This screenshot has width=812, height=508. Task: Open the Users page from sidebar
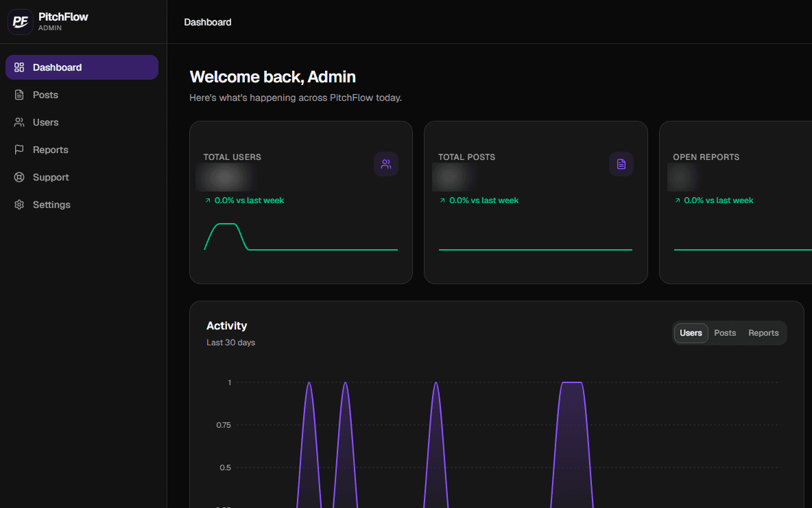pyautogui.click(x=82, y=122)
